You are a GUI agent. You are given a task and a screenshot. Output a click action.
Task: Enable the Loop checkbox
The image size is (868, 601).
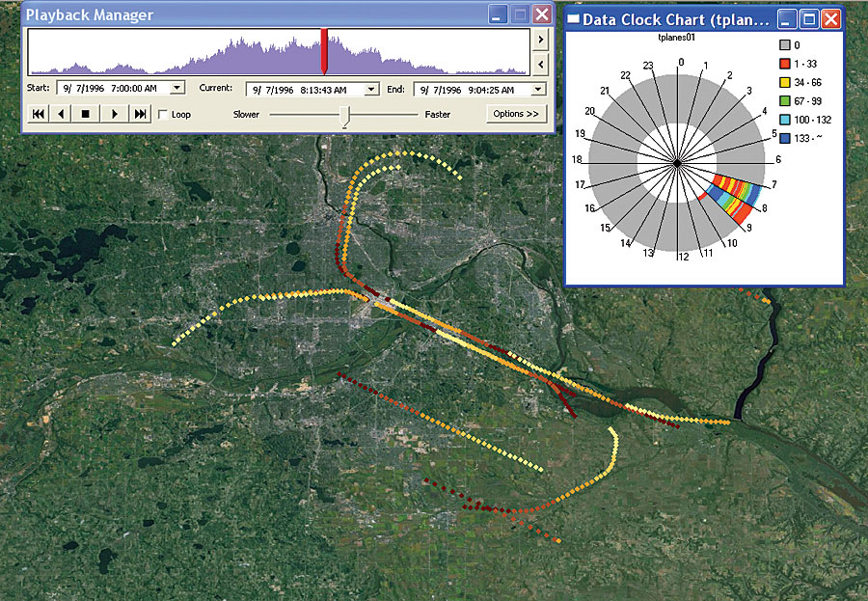click(163, 114)
